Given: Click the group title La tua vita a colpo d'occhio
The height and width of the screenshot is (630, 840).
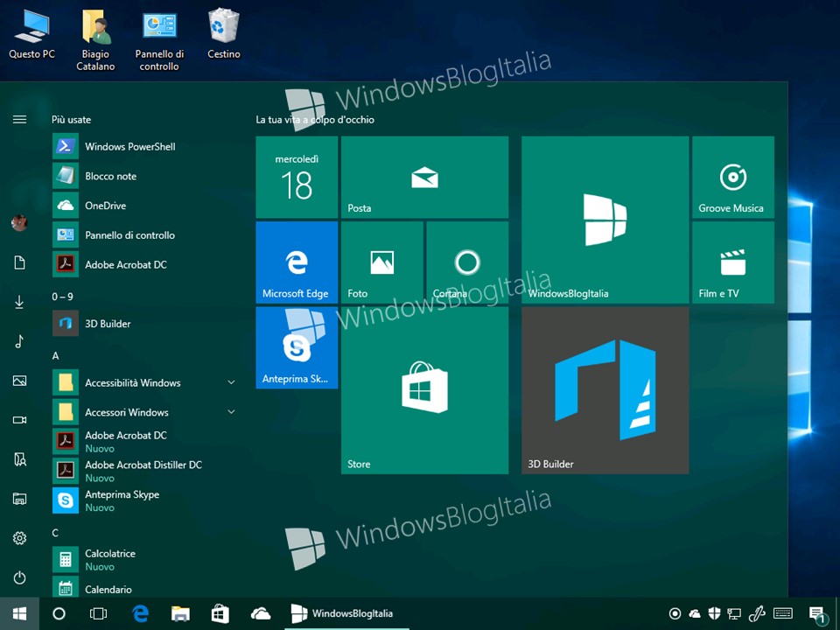Looking at the screenshot, I should (x=315, y=120).
